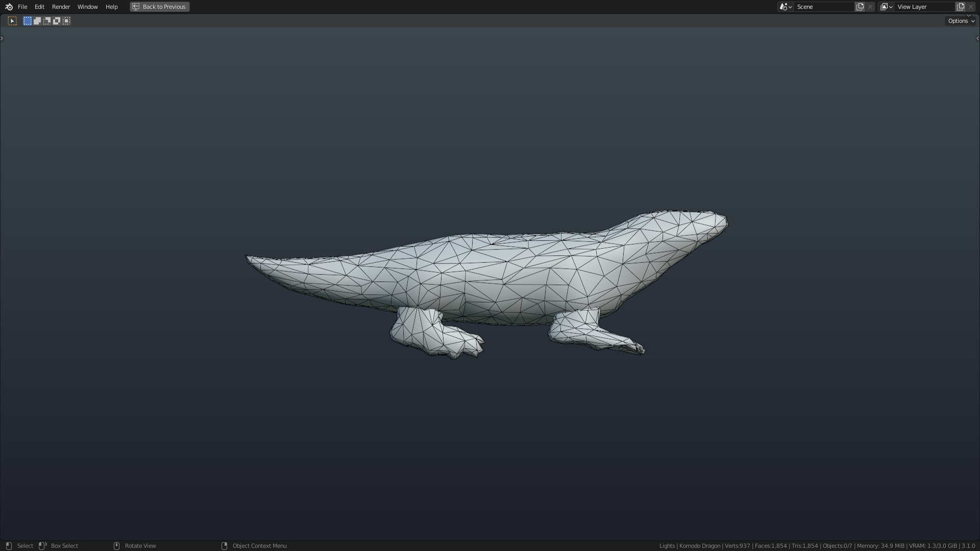Expand the right sidebar region arrow
The height and width of the screenshot is (551, 980).
pyautogui.click(x=977, y=38)
